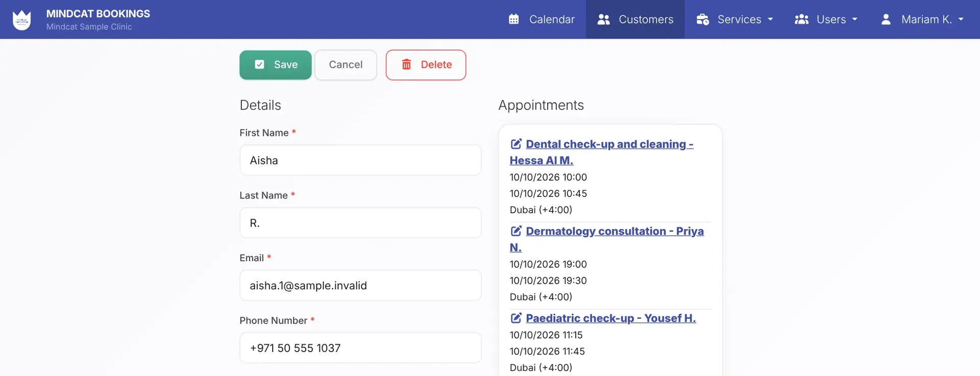980x376 pixels.
Task: Click the '10/10/2026 19:00' start time
Action: pyautogui.click(x=548, y=264)
